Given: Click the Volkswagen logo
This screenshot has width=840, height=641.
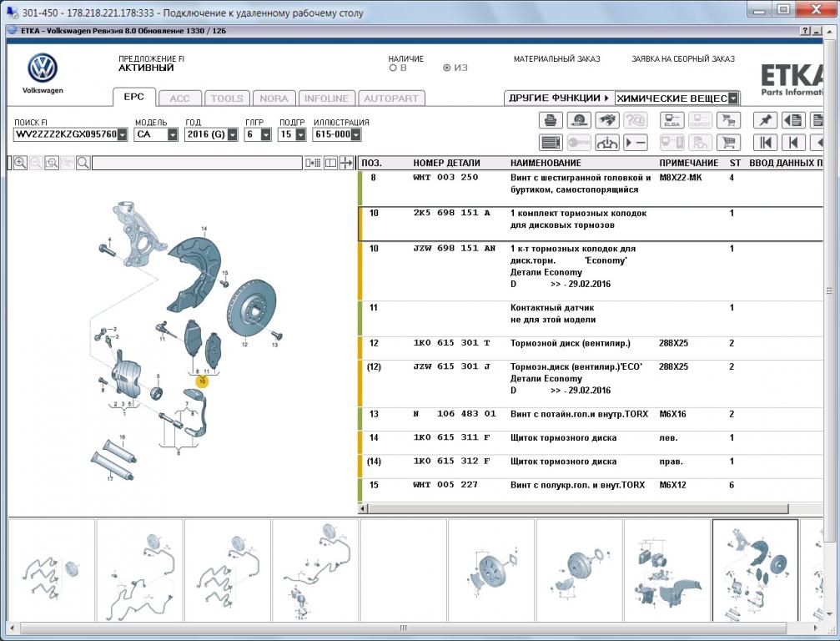Looking at the screenshot, I should click(43, 68).
